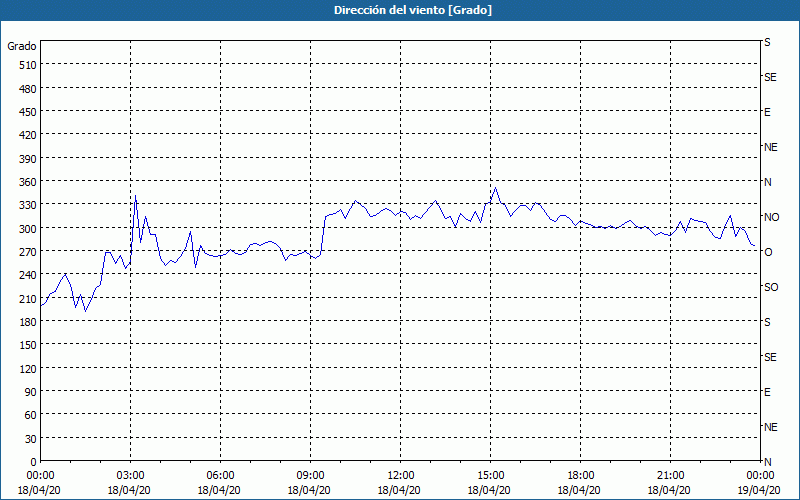This screenshot has height=500, width=800.
Task: Select the 00:00 label above 19/04/20
Action: [760, 476]
